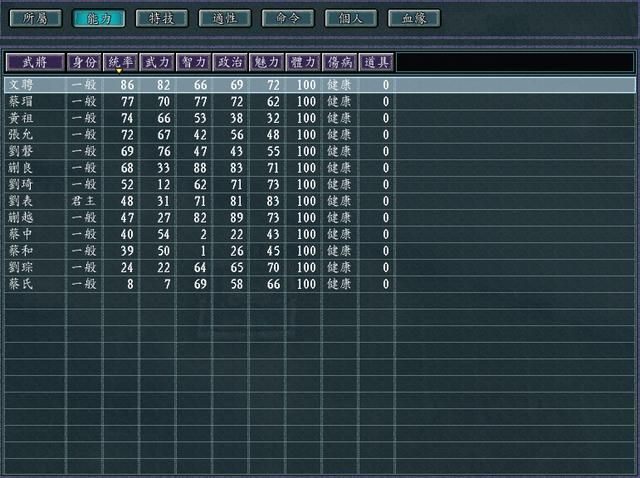This screenshot has width=640, height=478.
Task: Open the 個人 tab
Action: (351, 18)
